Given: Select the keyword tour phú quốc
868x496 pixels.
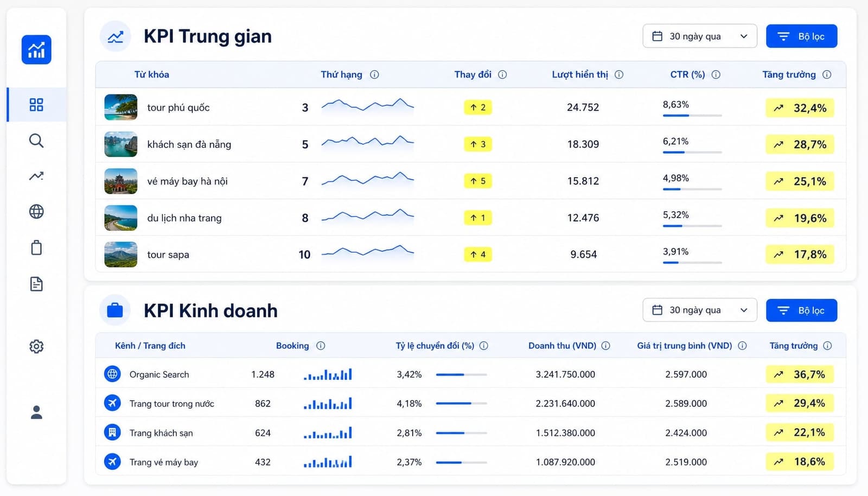Looking at the screenshot, I should click(178, 107).
